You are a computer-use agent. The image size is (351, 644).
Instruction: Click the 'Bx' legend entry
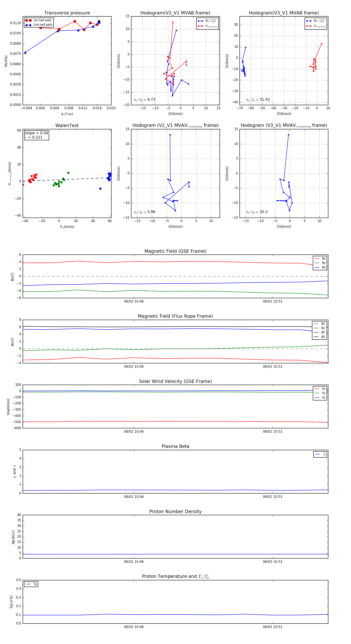point(320,259)
